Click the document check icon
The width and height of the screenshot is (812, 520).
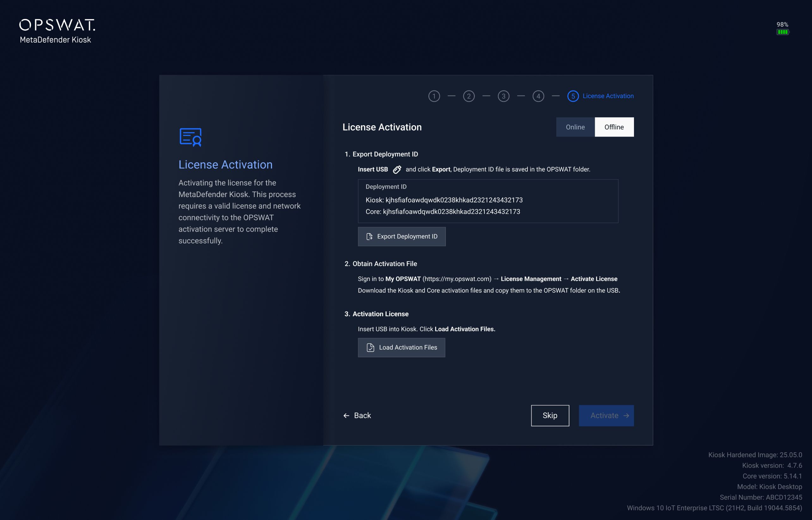(370, 347)
